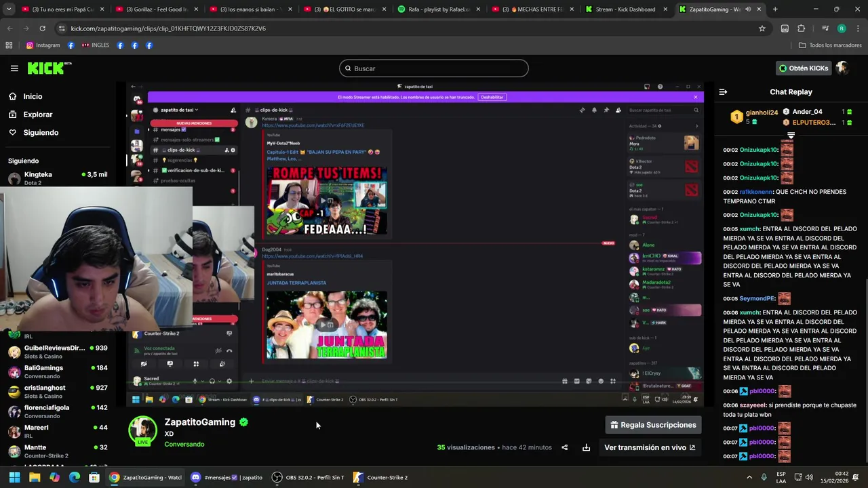Open Counter-Strike 2 from taskbar
Image resolution: width=868 pixels, height=488 pixels.
coord(380,477)
